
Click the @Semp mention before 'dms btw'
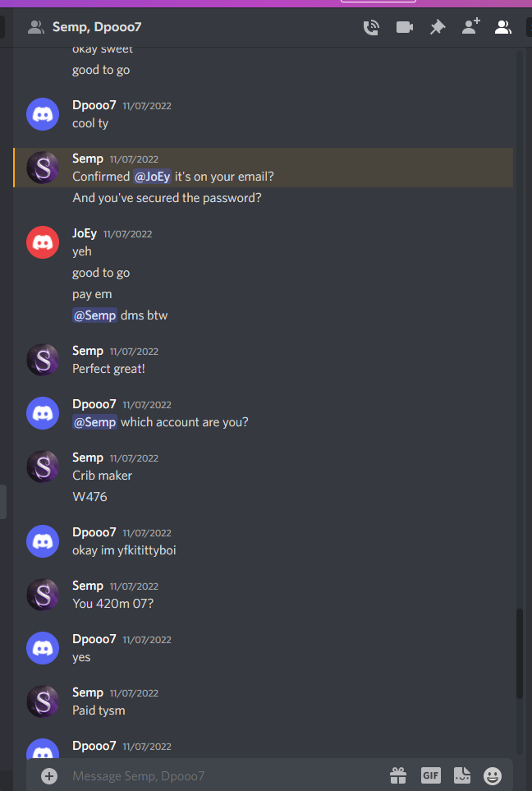click(94, 315)
